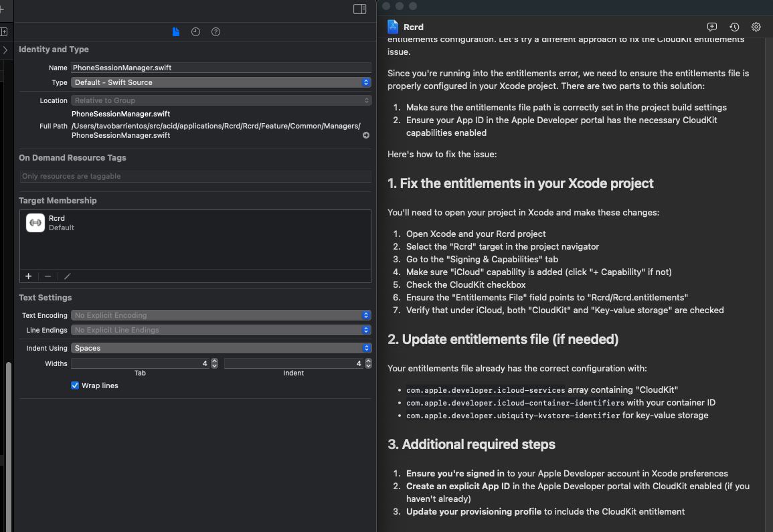Screen dimensions: 773x532
Task: Open the Type dropdown Default - Swift Source
Action: 221,82
